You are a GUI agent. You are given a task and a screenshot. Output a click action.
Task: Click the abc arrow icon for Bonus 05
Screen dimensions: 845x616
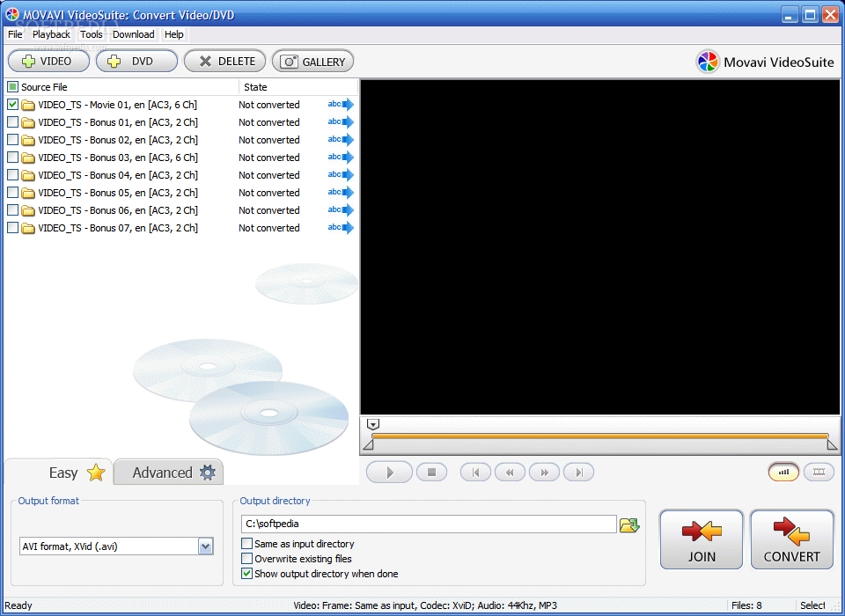341,193
